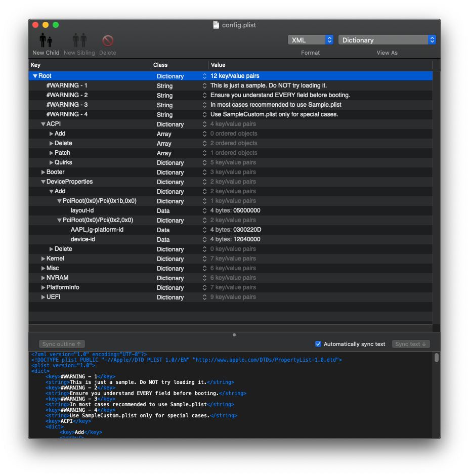469x476 pixels.
Task: Toggle Automatically sync text checkbox
Action: [318, 344]
